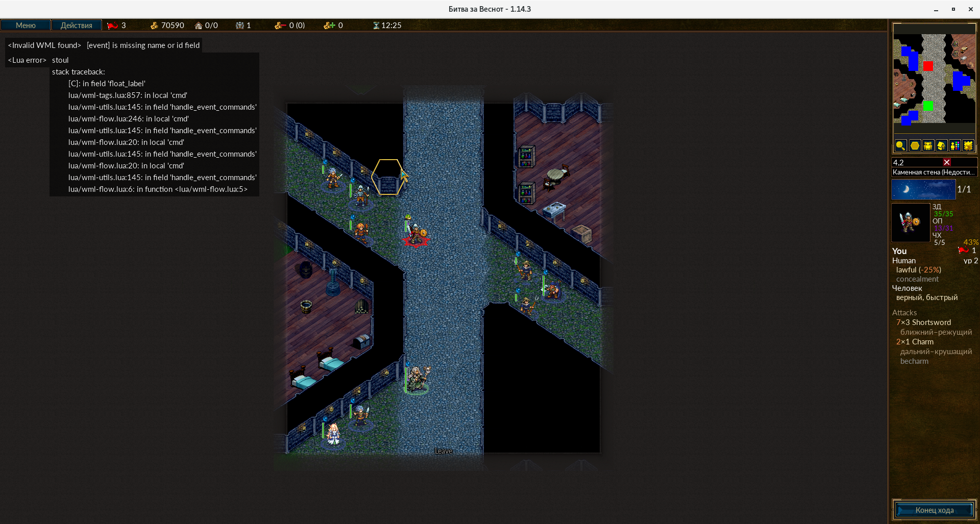Click the 4,2 hex coordinates text
Image resolution: width=980 pixels, height=524 pixels.
(x=898, y=162)
